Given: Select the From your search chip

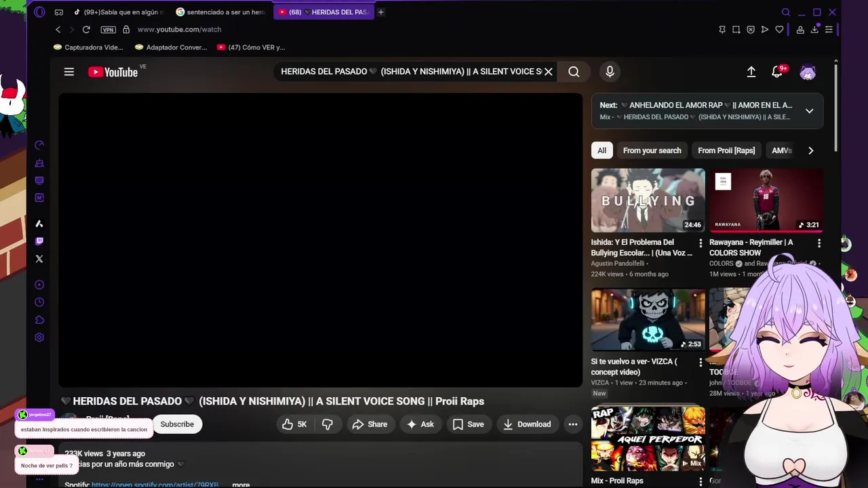Looking at the screenshot, I should tap(652, 150).
